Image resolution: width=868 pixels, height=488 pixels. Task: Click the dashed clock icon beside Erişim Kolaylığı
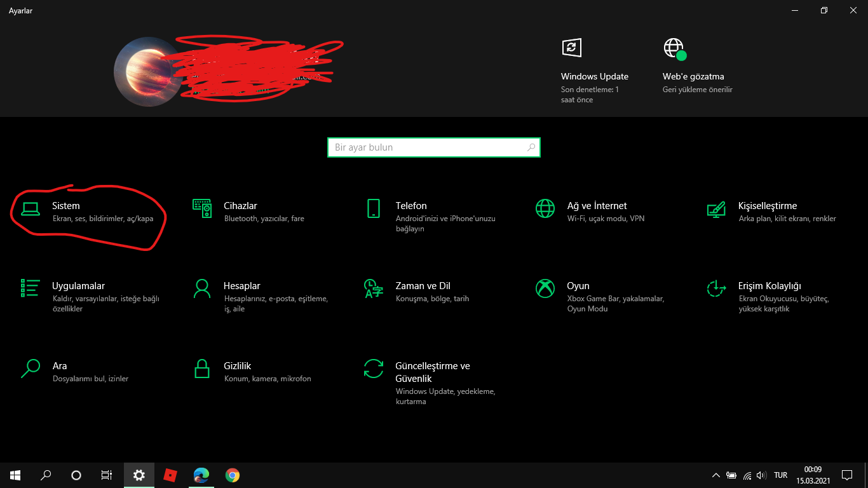[x=717, y=288]
